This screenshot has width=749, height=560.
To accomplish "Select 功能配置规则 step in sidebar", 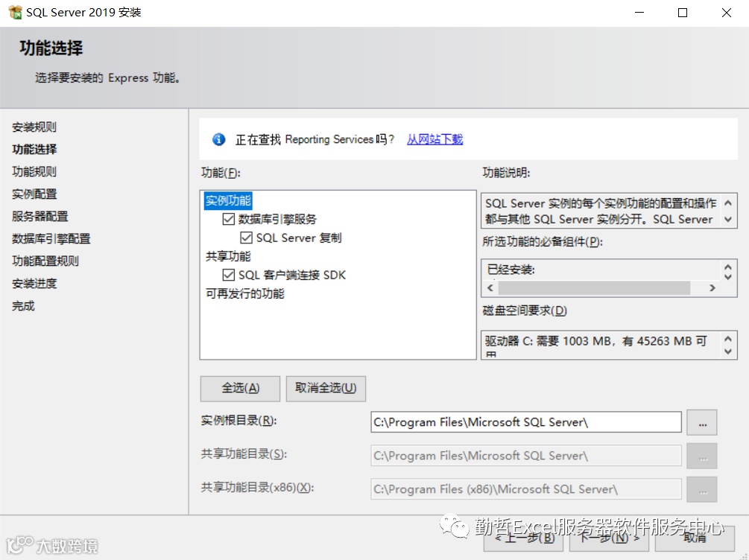I will pyautogui.click(x=45, y=261).
